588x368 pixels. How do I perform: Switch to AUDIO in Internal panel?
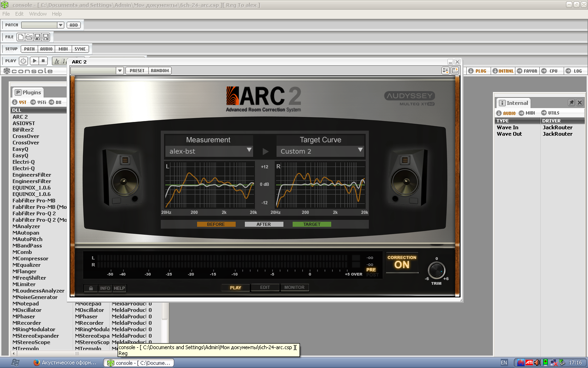pos(506,113)
